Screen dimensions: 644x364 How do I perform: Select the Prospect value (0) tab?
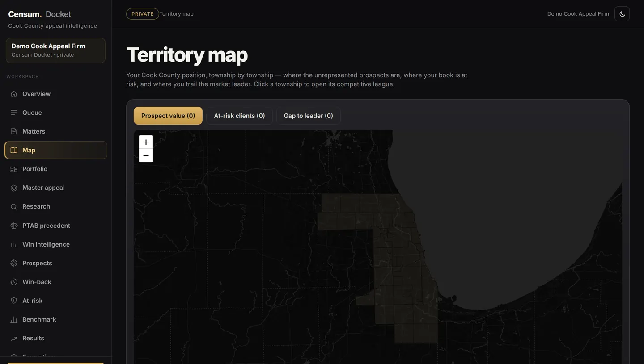pos(168,116)
